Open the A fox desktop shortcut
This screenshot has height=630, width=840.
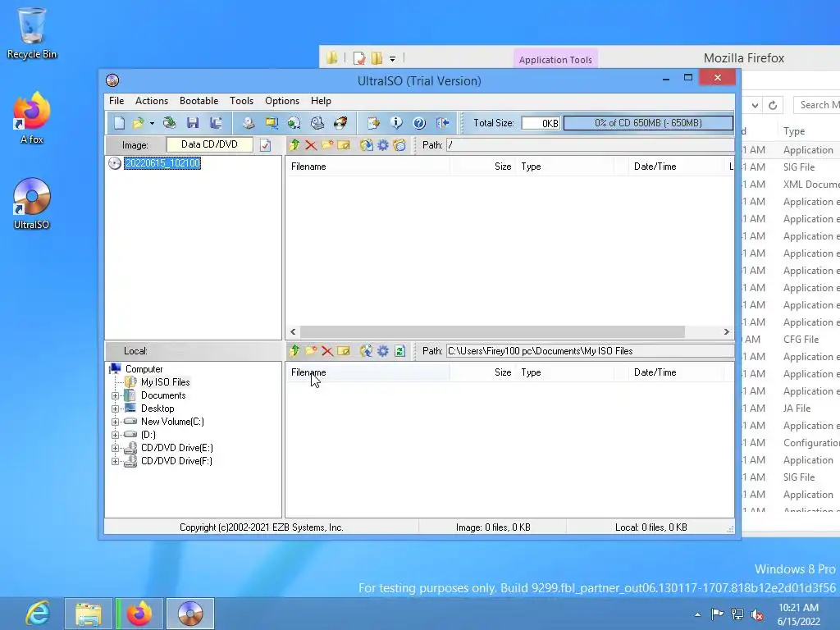coord(32,118)
